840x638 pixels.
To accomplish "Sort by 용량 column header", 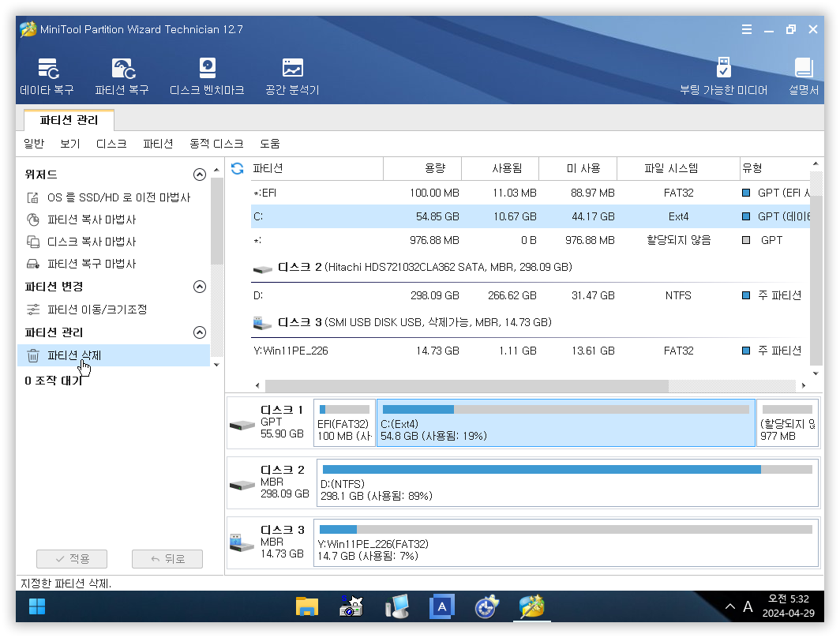I will click(x=422, y=169).
